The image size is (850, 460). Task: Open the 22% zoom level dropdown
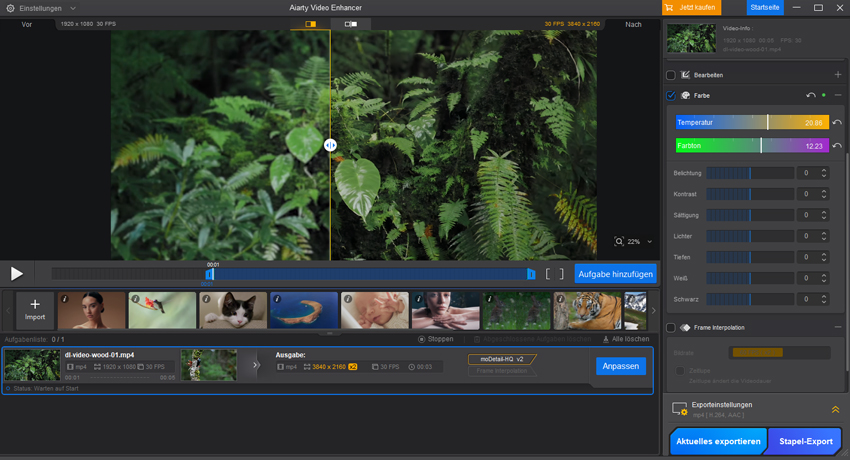click(x=649, y=242)
